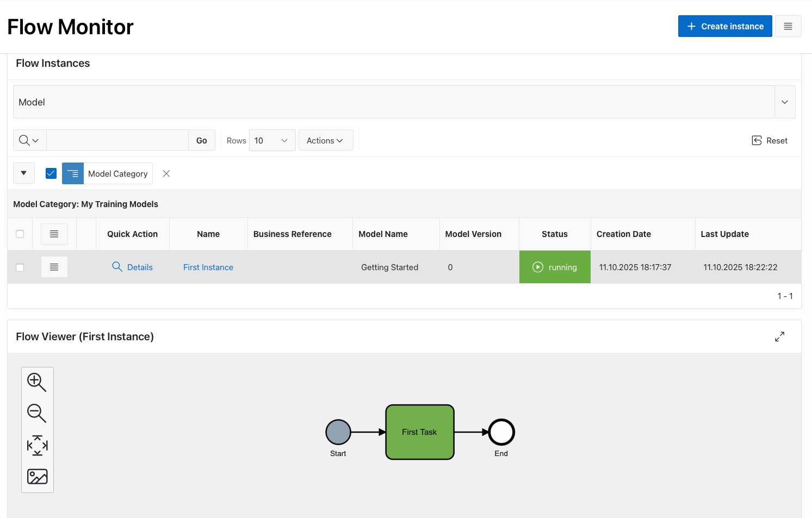The image size is (812, 518).
Task: Open the Rows per page dropdown
Action: tap(272, 140)
